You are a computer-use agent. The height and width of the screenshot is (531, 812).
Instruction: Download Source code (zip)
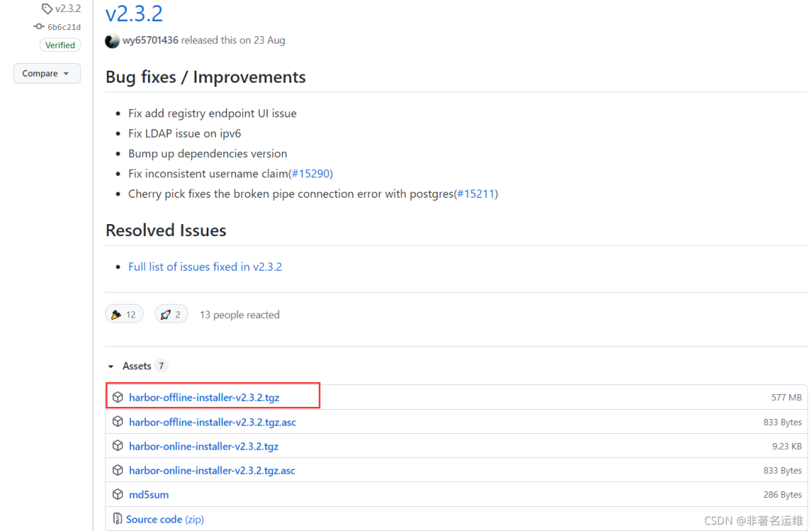pyautogui.click(x=165, y=519)
